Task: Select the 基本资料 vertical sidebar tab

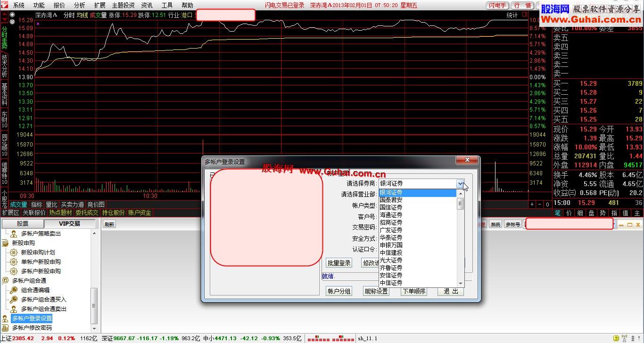Action: 4,94
